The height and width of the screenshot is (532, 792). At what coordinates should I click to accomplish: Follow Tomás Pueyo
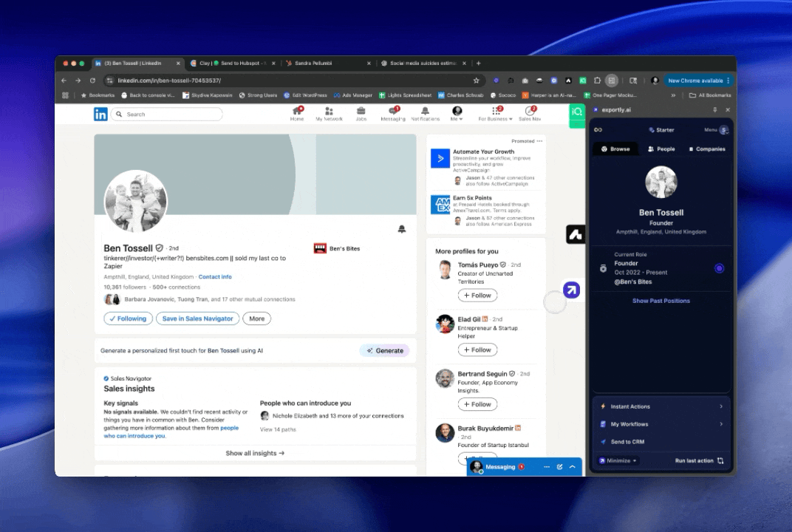(477, 296)
